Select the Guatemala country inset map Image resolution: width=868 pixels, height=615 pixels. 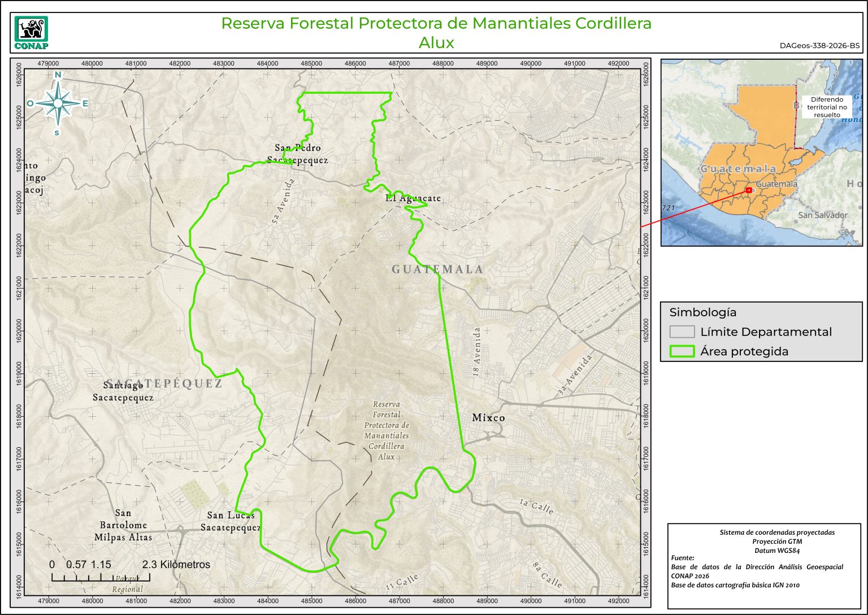coord(761,152)
